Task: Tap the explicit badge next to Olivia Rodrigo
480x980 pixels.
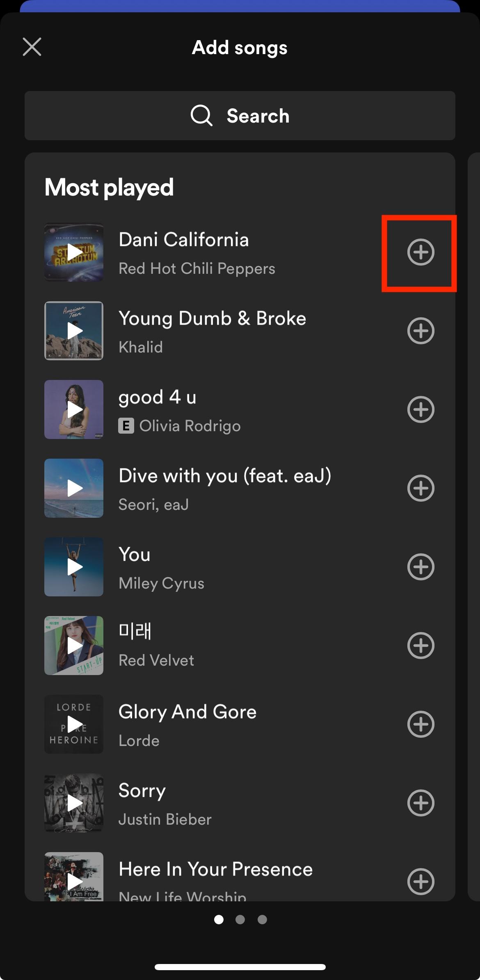Action: (126, 426)
